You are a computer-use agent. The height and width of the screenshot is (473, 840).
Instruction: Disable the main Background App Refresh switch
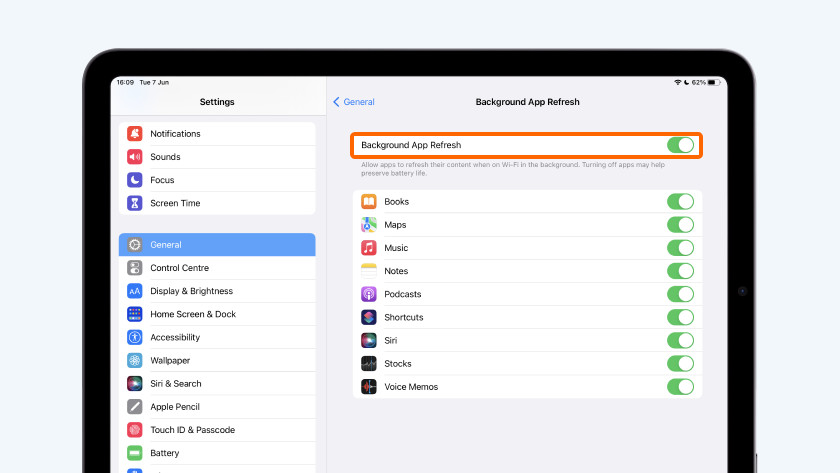pos(680,145)
